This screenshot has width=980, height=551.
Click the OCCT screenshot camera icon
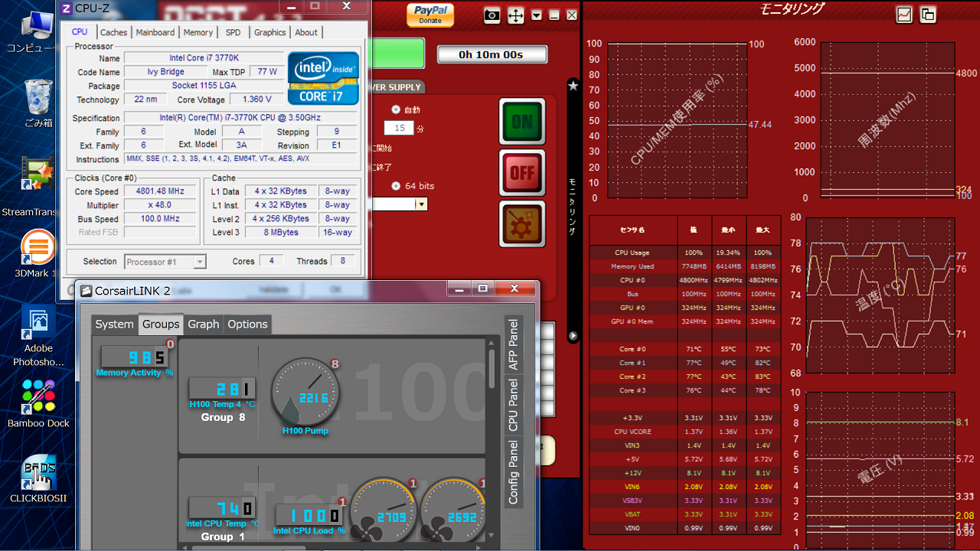(492, 15)
